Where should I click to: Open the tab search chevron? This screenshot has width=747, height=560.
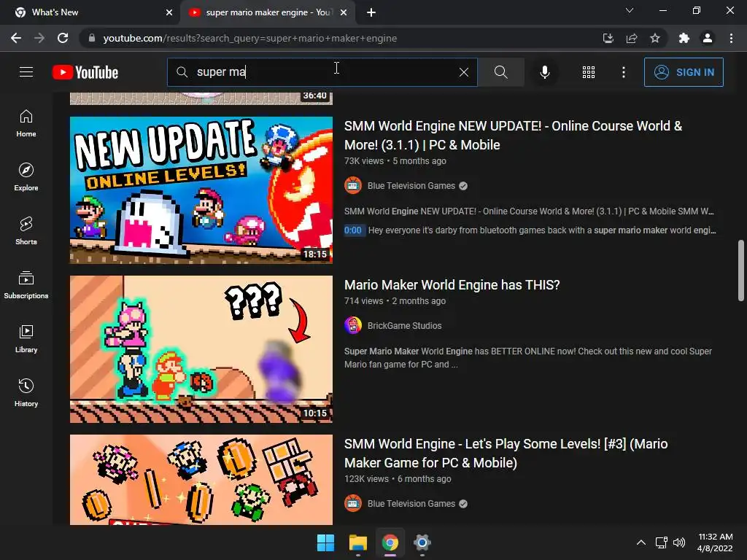(x=630, y=10)
